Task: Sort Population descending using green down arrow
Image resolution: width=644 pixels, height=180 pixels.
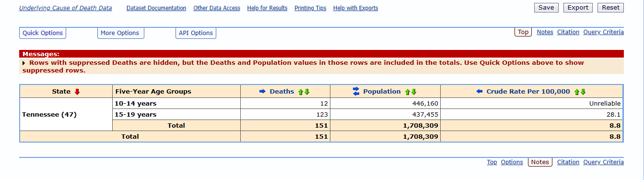Action: point(414,92)
